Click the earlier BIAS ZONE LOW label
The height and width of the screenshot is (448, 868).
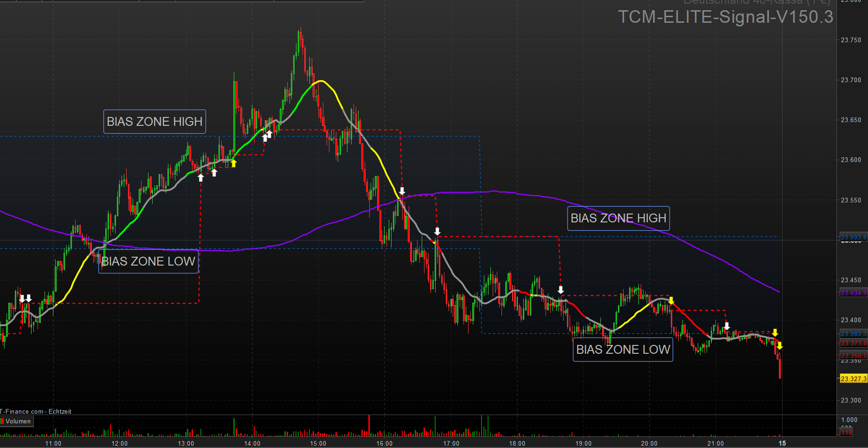pyautogui.click(x=148, y=261)
